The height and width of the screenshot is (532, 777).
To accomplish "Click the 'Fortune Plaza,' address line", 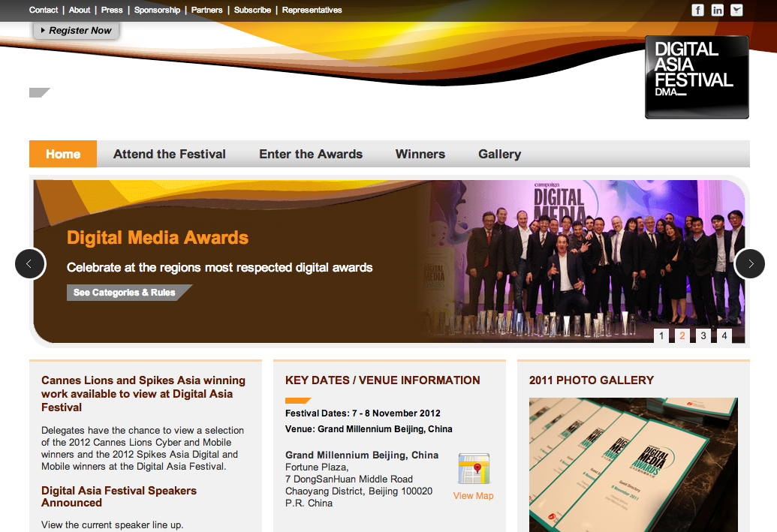I will 317,467.
